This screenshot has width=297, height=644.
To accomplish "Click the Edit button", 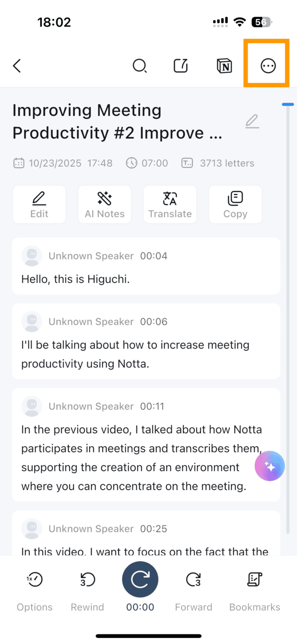I will point(39,205).
